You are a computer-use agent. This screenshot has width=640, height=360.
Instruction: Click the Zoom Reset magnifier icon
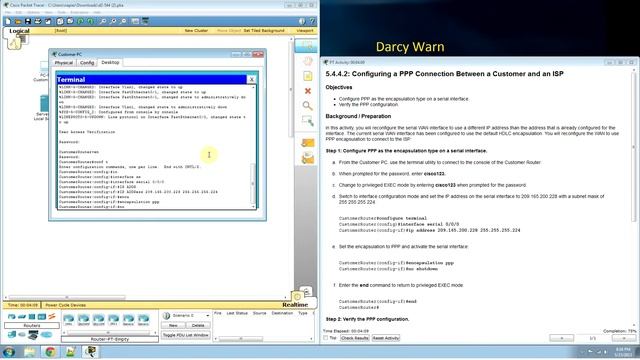(113, 21)
